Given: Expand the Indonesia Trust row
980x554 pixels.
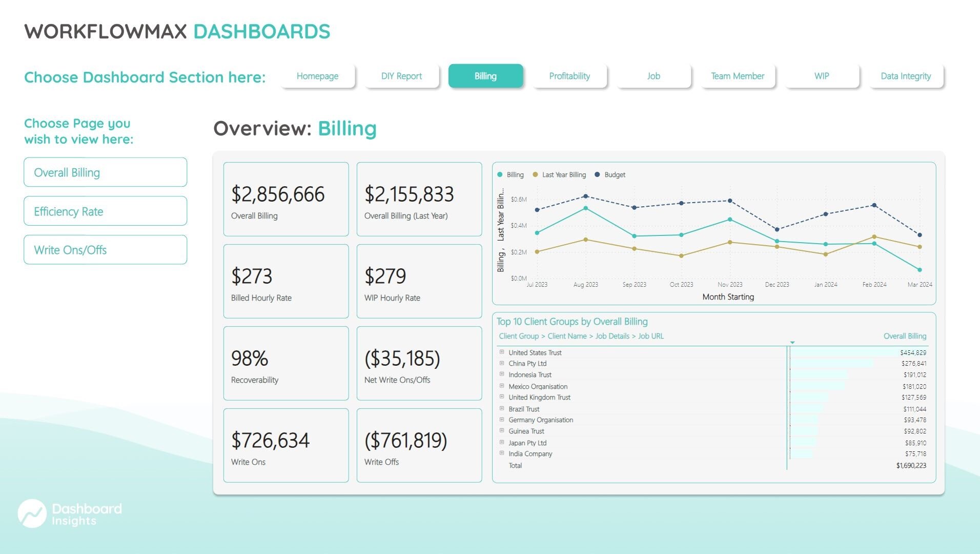Looking at the screenshot, I should (x=502, y=374).
